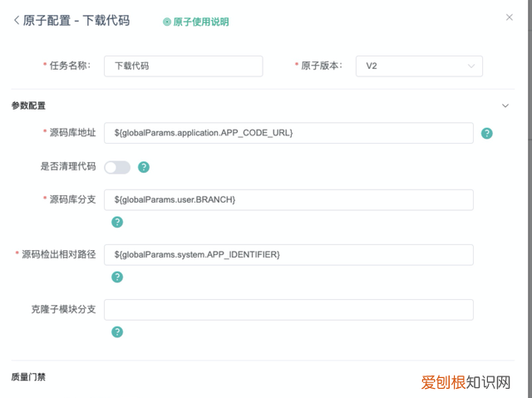Click help icon below 克隆子模块分支 field
532x398 pixels.
117,332
